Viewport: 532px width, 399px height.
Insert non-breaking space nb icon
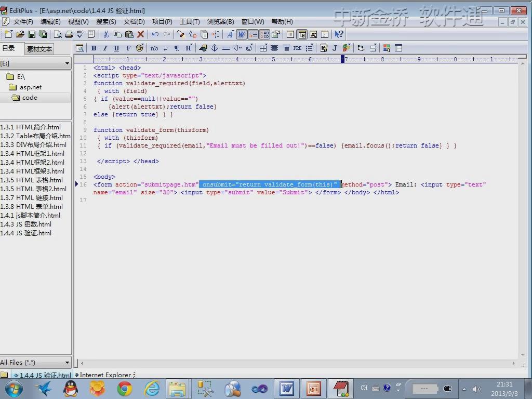(x=154, y=48)
